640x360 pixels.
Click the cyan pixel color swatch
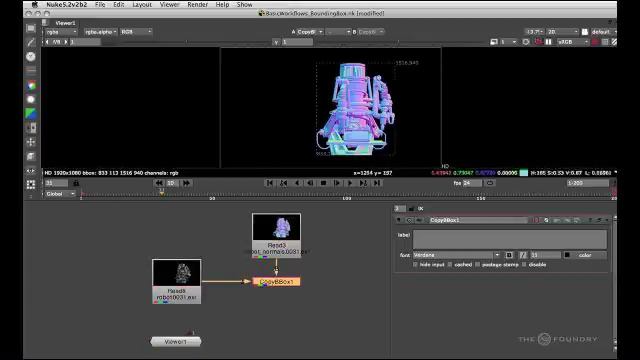(x=524, y=173)
